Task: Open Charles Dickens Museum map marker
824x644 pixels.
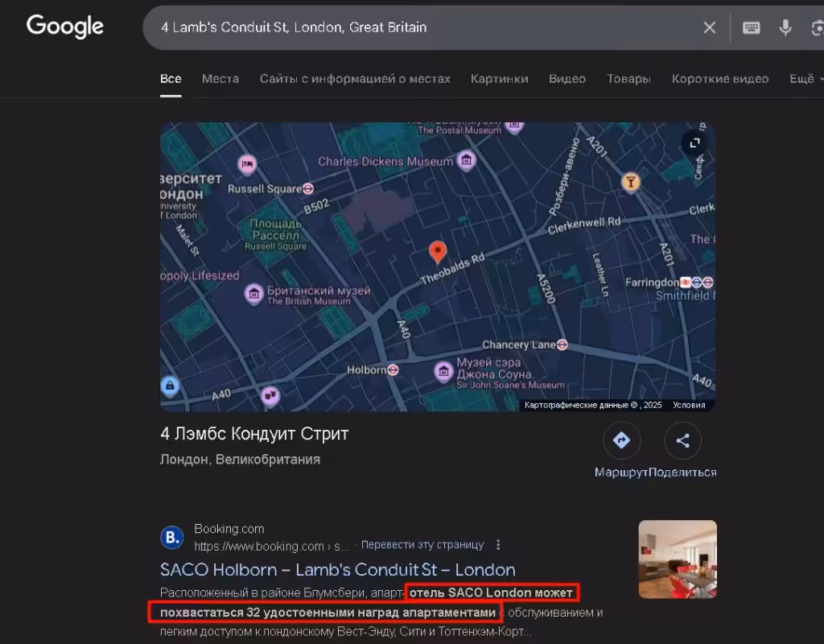Action: click(466, 160)
